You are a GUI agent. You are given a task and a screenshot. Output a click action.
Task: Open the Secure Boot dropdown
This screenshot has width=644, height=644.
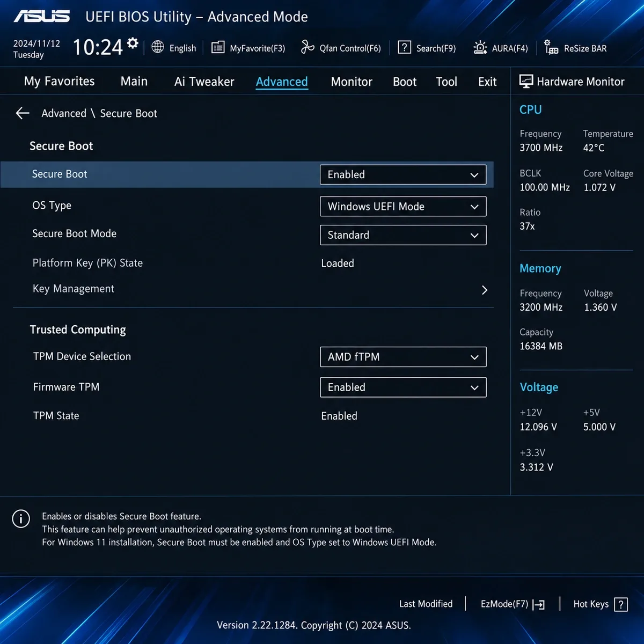coord(403,174)
